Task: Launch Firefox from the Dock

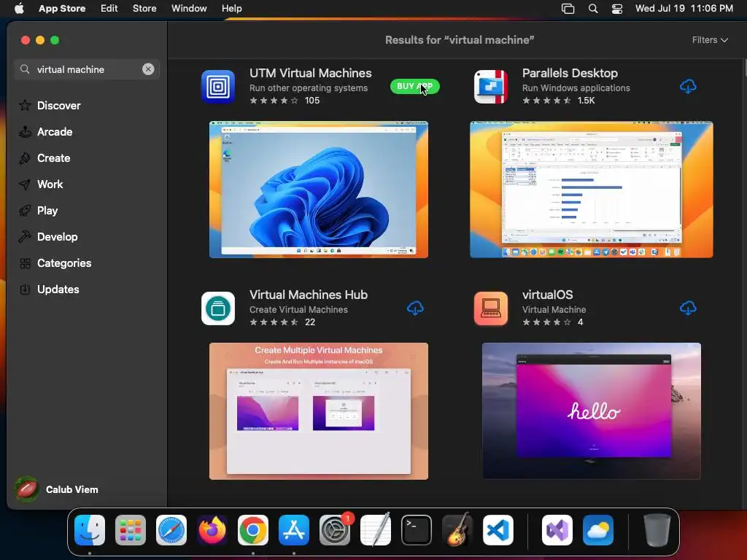Action: click(x=212, y=530)
